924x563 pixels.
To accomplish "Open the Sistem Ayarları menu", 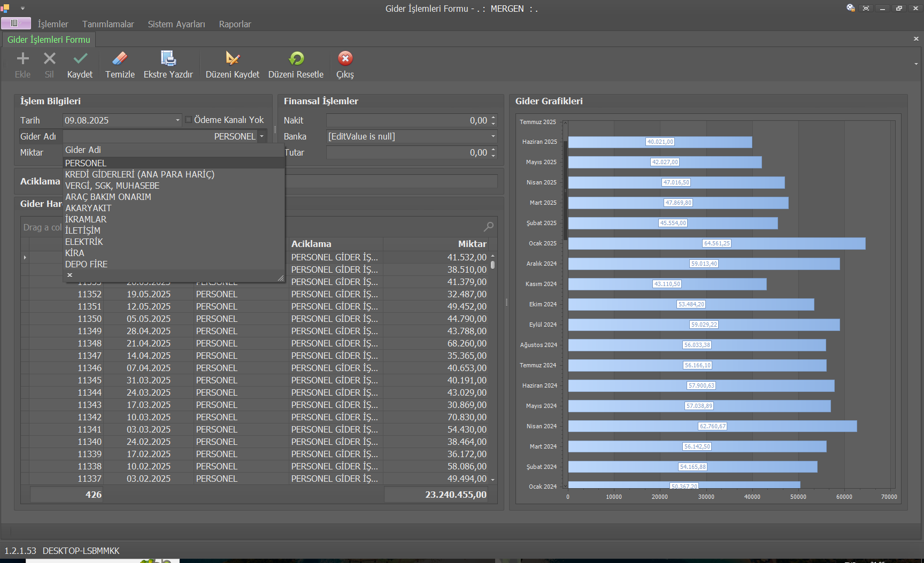I will 176,24.
